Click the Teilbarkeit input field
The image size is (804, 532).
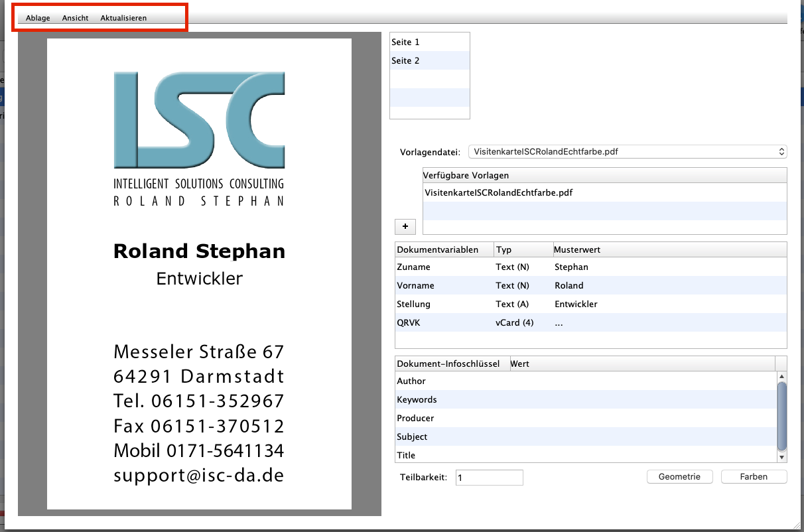click(490, 478)
